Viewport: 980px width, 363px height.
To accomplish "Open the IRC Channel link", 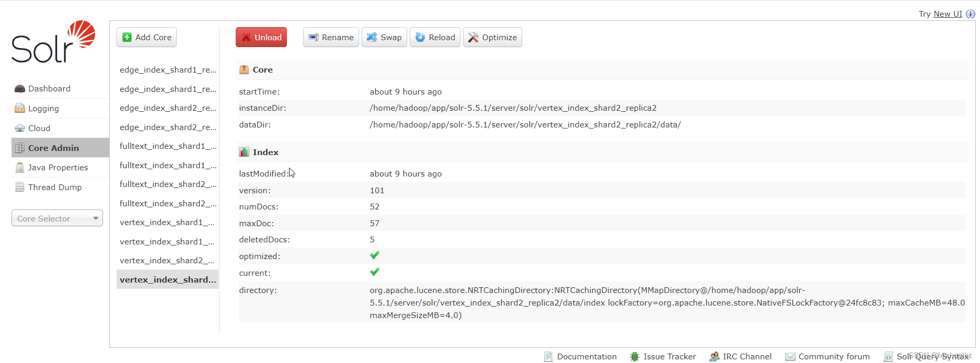I will pos(747,357).
